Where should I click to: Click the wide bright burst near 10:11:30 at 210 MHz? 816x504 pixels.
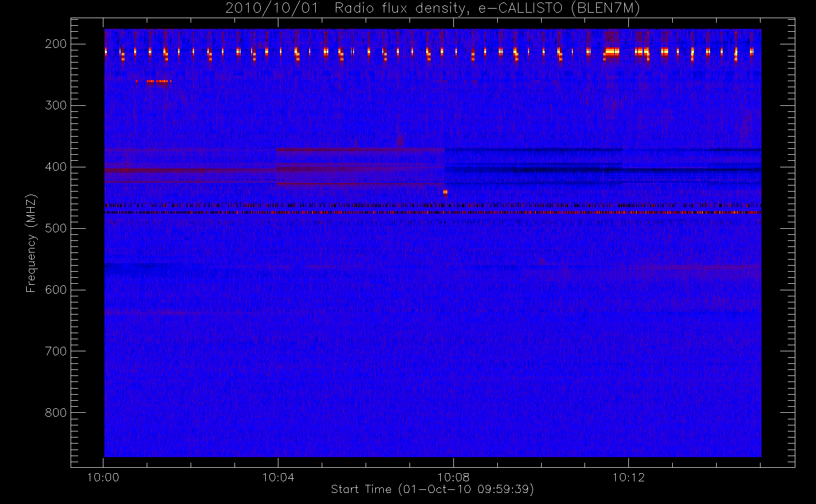click(x=611, y=52)
